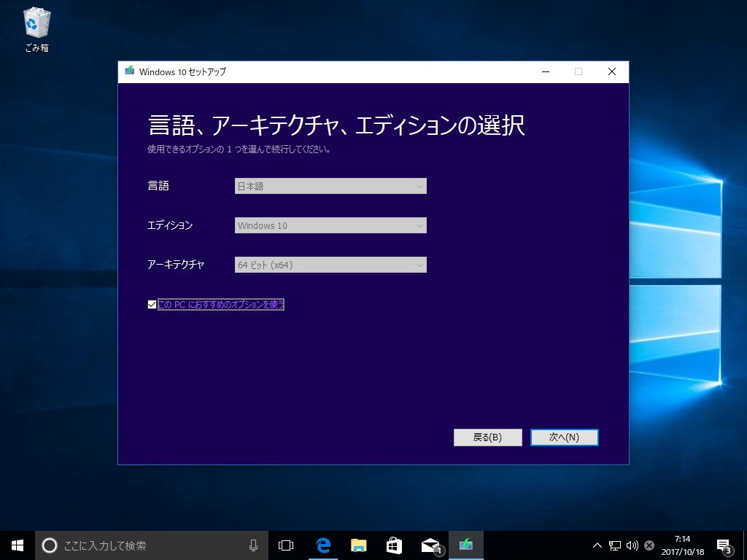This screenshot has width=747, height=560.
Task: Click the 戻る(B) back button
Action: tap(487, 437)
